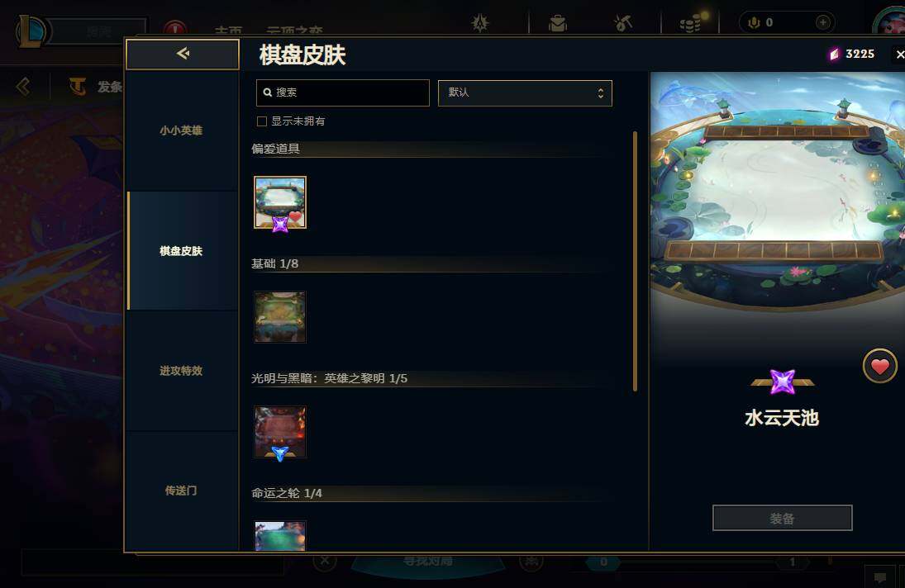Go back with the arrow button
This screenshot has height=588, width=905.
pyautogui.click(x=183, y=54)
